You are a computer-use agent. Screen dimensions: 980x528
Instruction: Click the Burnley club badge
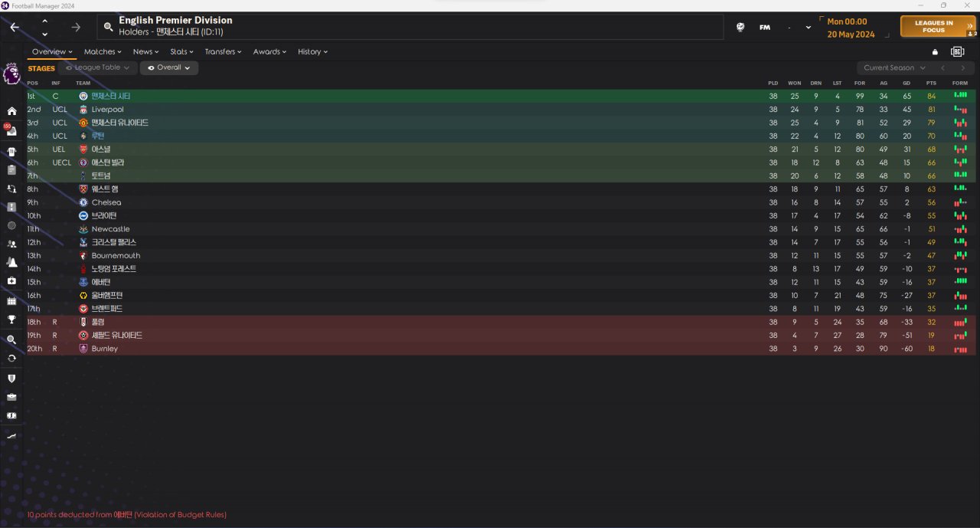(x=83, y=349)
